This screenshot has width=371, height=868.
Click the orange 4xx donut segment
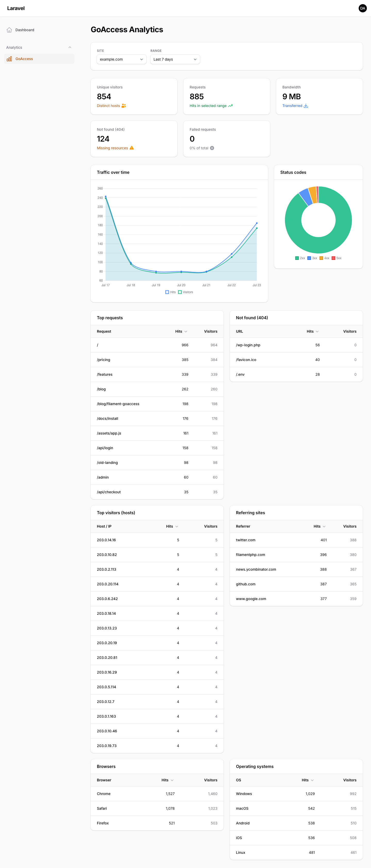click(313, 195)
